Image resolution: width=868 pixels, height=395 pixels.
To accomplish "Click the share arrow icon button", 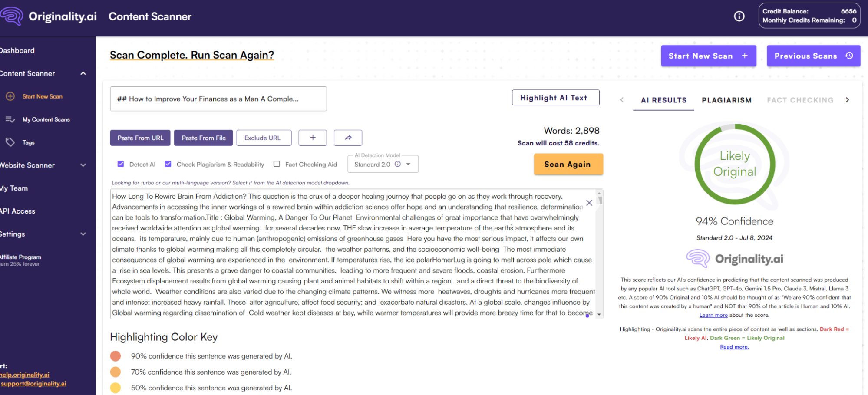I will tap(348, 138).
